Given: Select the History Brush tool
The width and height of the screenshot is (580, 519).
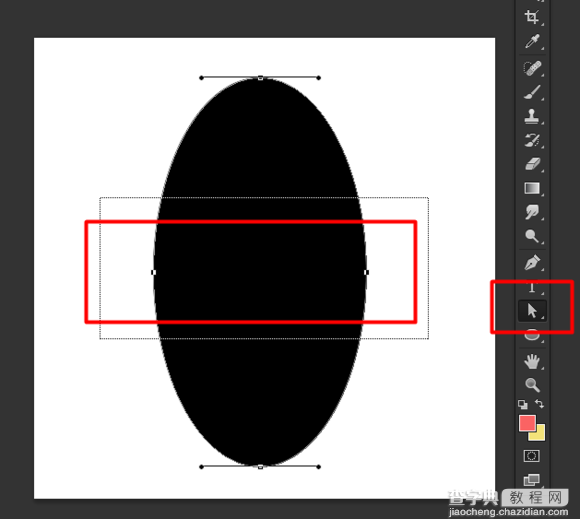Looking at the screenshot, I should point(532,140).
